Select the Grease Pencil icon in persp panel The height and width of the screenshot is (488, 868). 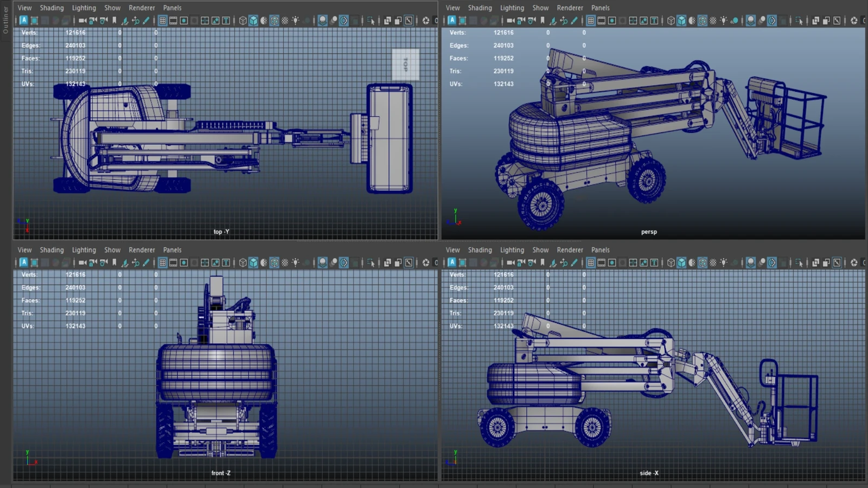click(x=574, y=21)
